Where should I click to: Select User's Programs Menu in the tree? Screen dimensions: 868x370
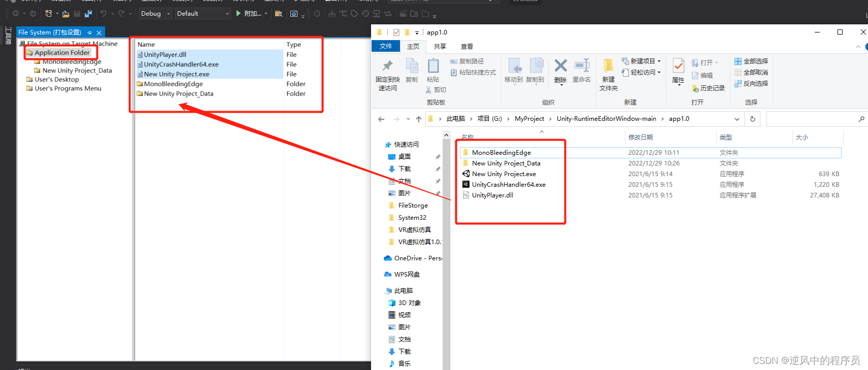[68, 88]
